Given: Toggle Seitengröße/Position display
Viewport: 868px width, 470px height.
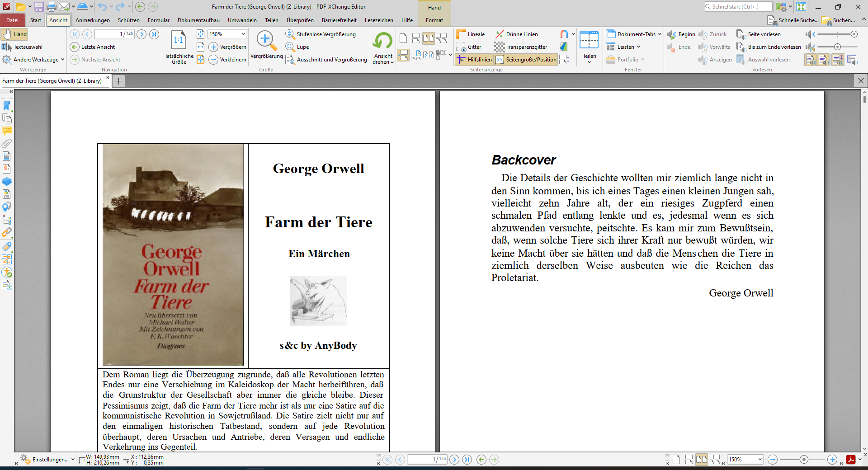Looking at the screenshot, I should pos(526,60).
